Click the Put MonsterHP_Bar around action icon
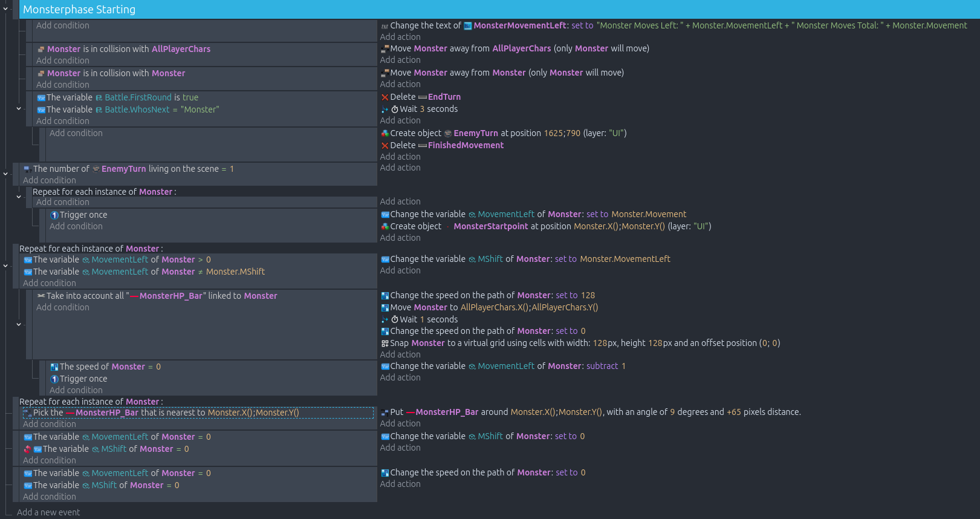Screen dimensions: 980x519 385,413
